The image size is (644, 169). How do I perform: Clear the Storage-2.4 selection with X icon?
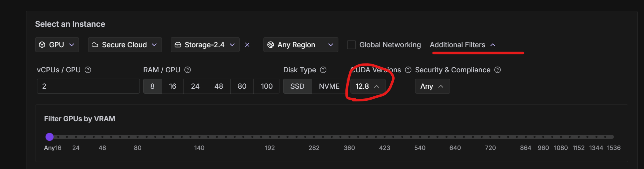[247, 45]
